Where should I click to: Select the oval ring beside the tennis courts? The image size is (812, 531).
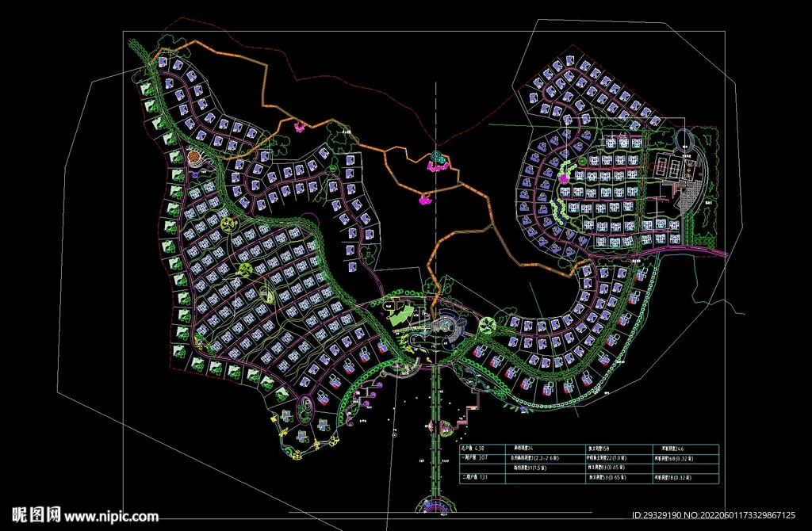coord(684,139)
